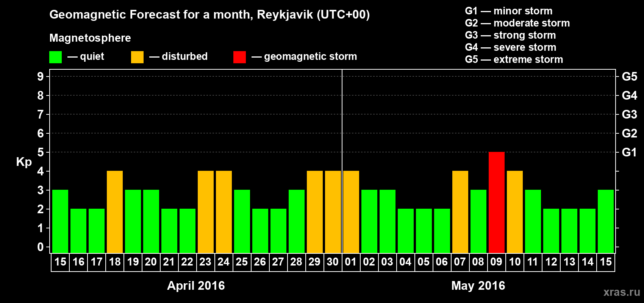Click the green bar for May 12

pyautogui.click(x=551, y=231)
